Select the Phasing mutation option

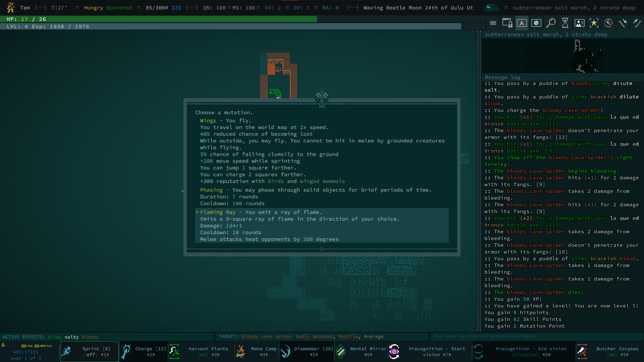[211, 190]
